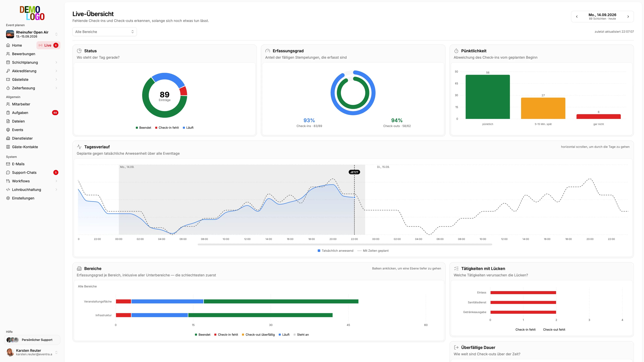Click the green Veranstaltungsfläche bar segment

click(281, 301)
